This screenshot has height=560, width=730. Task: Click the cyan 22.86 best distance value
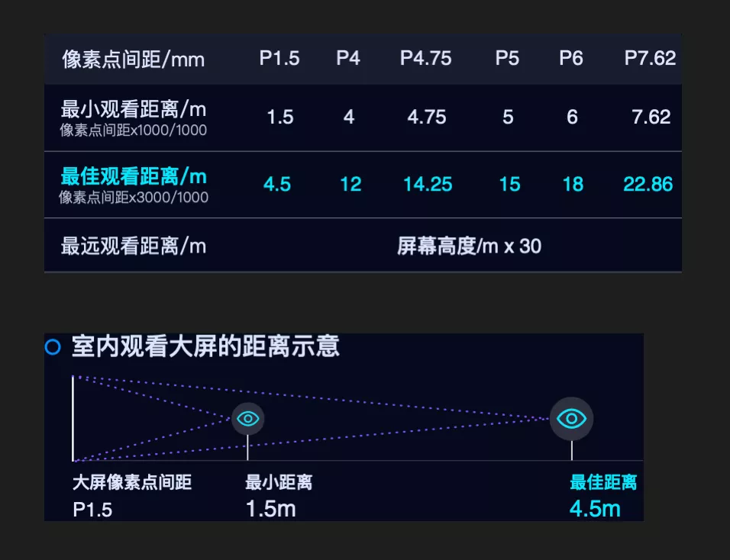(648, 184)
